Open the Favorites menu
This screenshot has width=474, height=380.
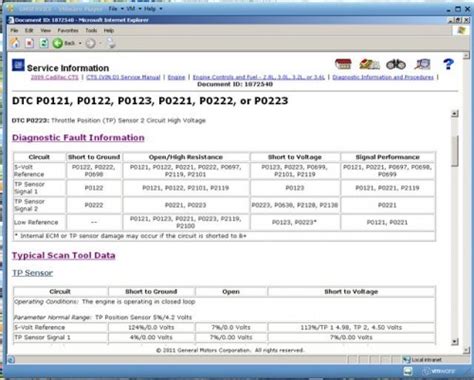tap(68, 30)
